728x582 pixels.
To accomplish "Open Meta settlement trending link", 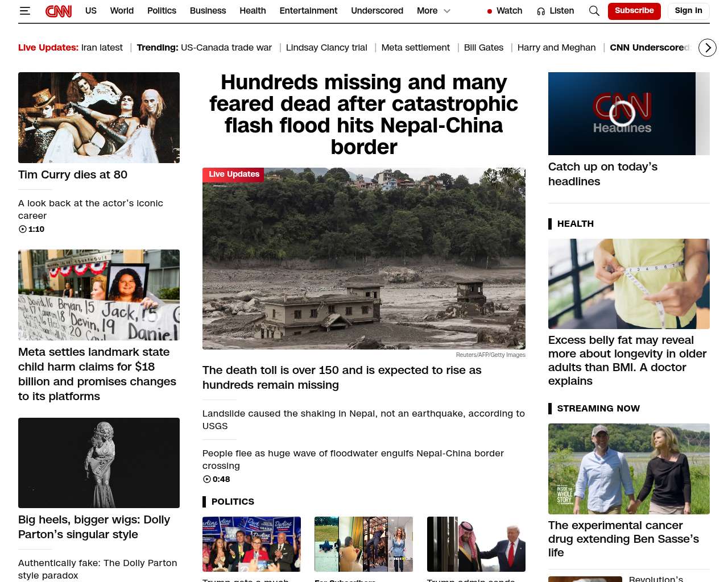I will (415, 48).
